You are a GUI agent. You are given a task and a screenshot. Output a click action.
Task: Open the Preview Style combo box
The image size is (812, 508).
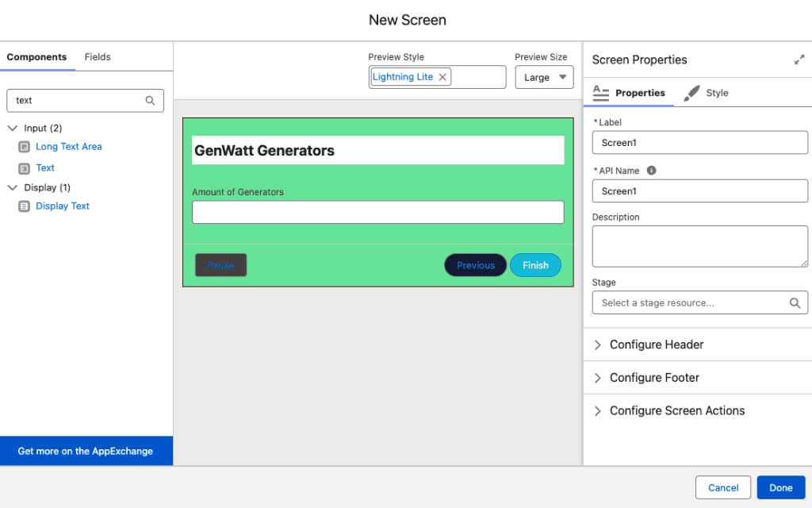(x=437, y=77)
